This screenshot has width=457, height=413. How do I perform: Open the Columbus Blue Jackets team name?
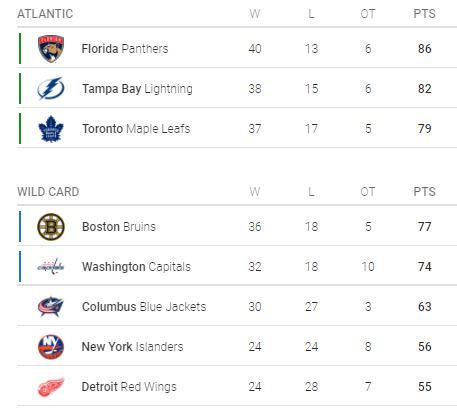[144, 307]
